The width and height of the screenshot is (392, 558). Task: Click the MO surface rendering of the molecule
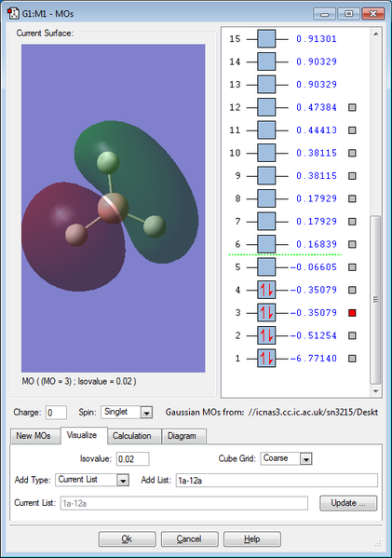click(x=113, y=208)
